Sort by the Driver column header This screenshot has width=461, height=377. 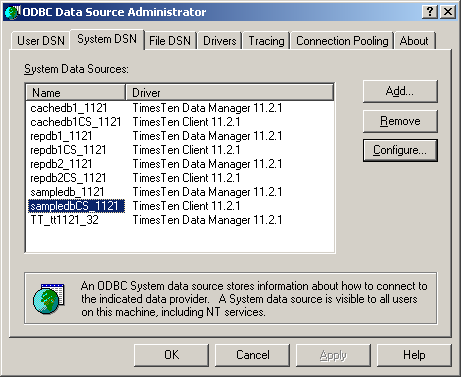(x=230, y=92)
